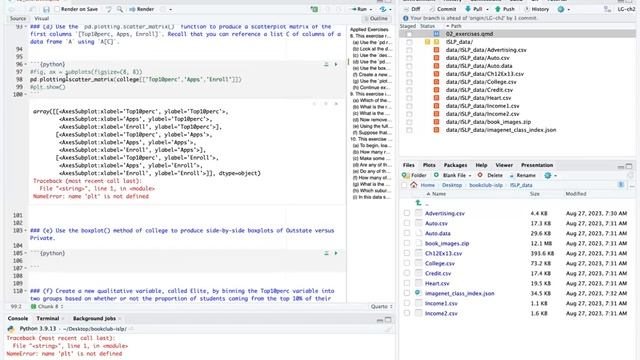This screenshot has height=360, width=640.
Task: Enable Render on Save checkbox
Action: tap(57, 9)
